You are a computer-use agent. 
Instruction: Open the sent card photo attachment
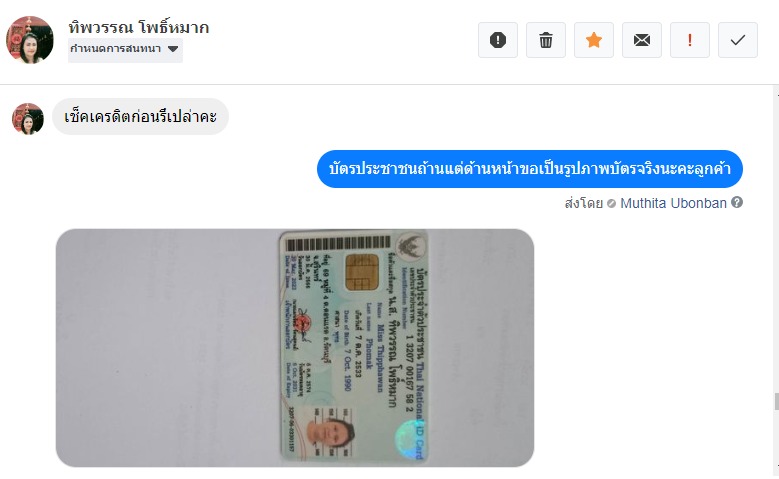[x=295, y=348]
